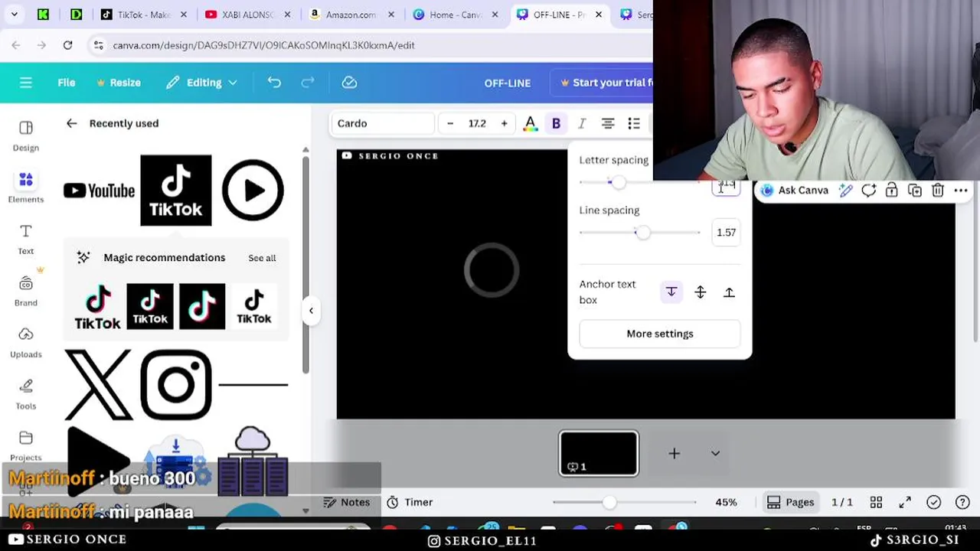Select page 1 thumbnail

(599, 453)
